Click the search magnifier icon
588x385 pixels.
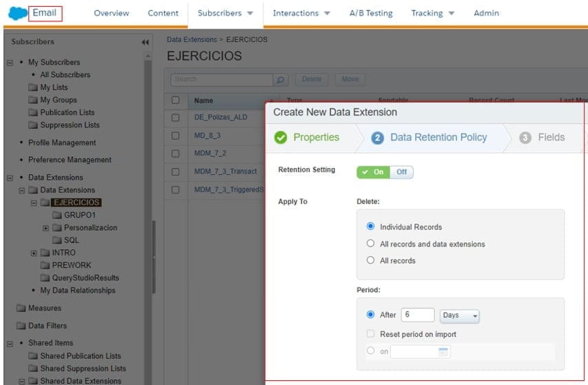tap(281, 79)
